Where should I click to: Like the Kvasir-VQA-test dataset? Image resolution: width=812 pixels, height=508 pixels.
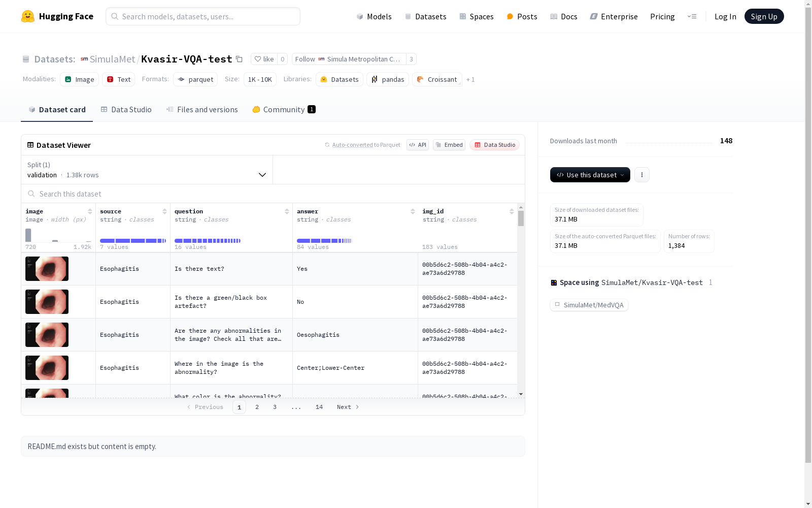tap(264, 59)
